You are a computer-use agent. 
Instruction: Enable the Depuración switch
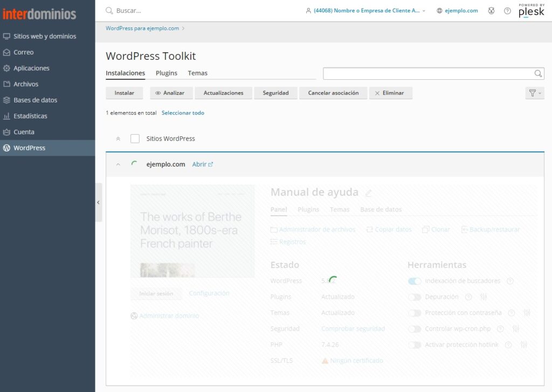(415, 297)
